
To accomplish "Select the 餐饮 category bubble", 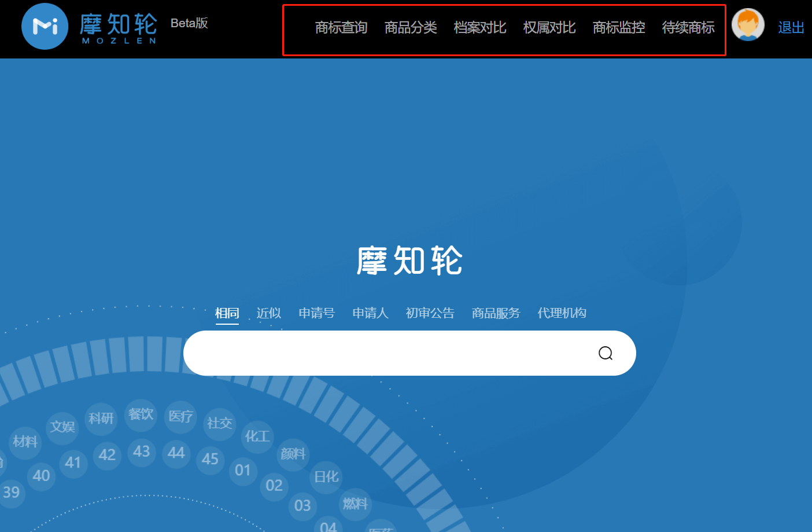I will pos(141,414).
